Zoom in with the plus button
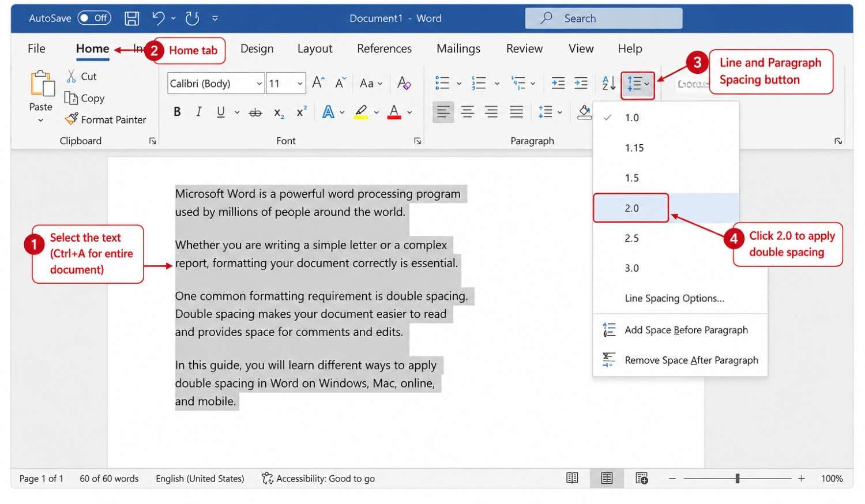The image size is (865, 504). point(802,479)
